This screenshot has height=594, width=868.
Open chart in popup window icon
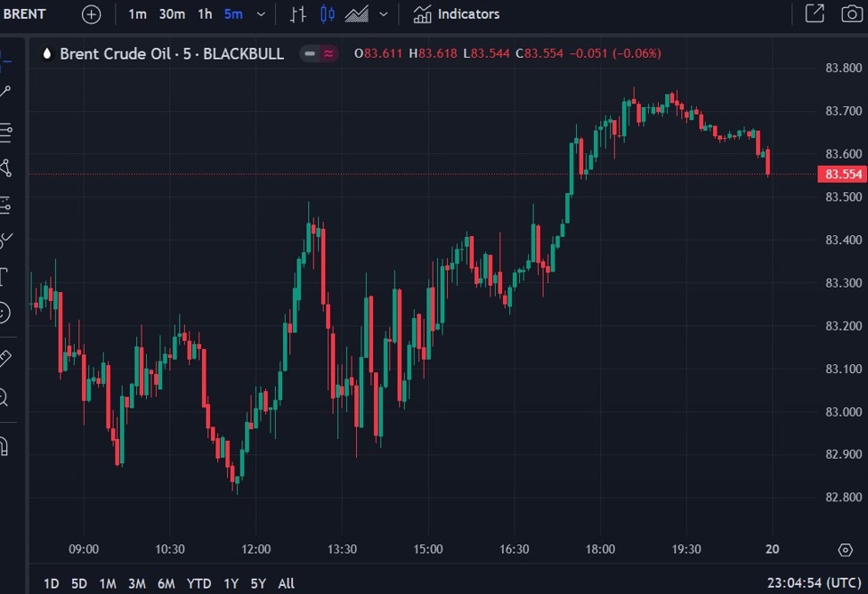point(814,14)
